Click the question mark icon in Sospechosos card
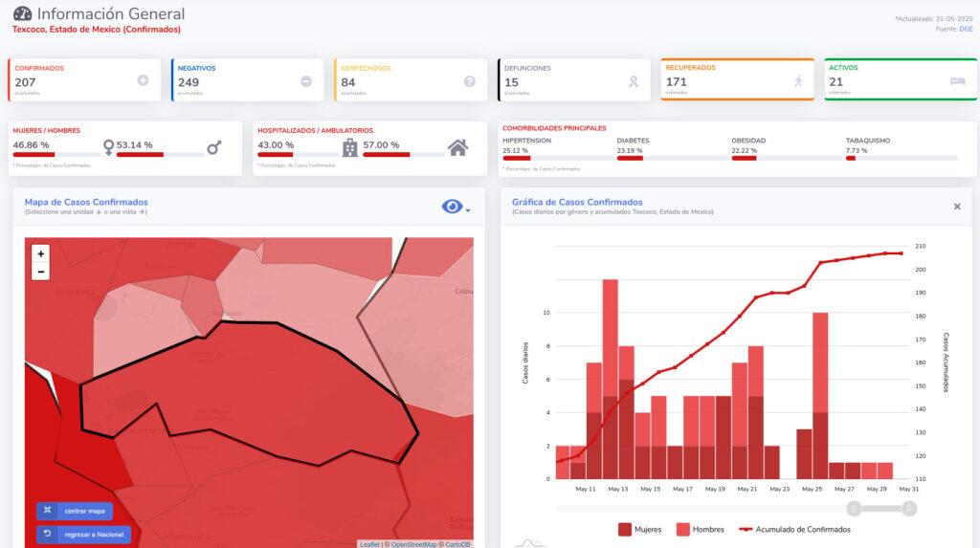Screen dimensions: 980x548 pyautogui.click(x=469, y=81)
